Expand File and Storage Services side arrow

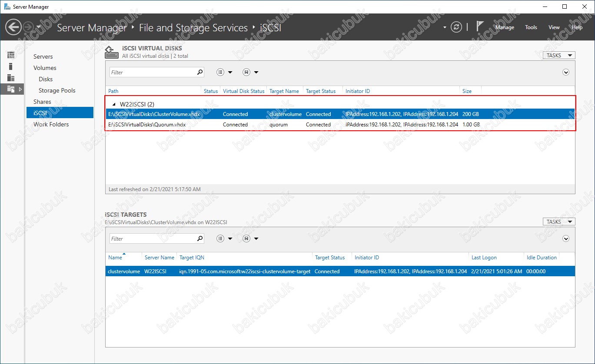tap(20, 89)
